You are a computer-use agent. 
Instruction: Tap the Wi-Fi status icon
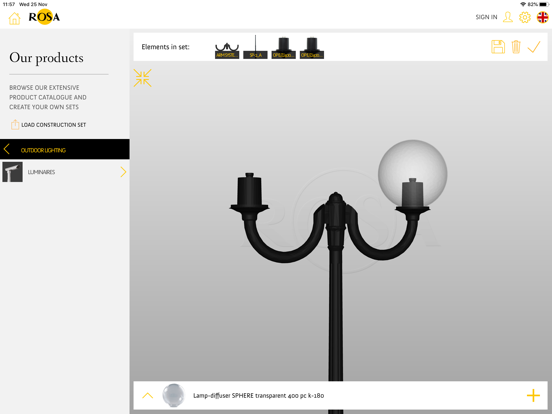click(x=523, y=4)
